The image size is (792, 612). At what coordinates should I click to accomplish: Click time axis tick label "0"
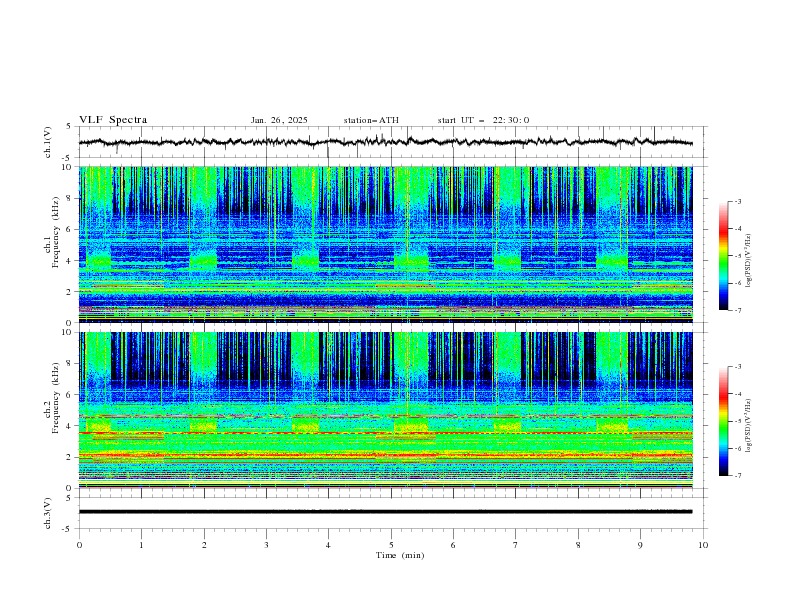79,545
